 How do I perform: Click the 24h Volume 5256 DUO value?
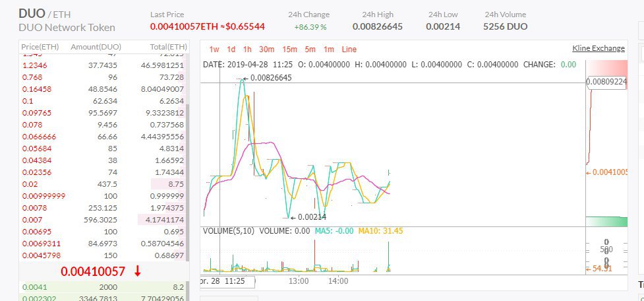tap(505, 26)
